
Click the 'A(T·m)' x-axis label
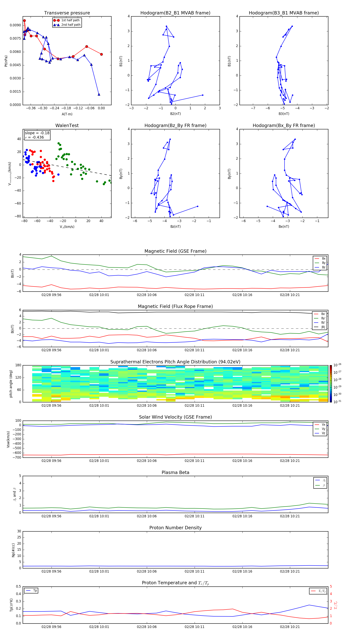click(x=67, y=114)
